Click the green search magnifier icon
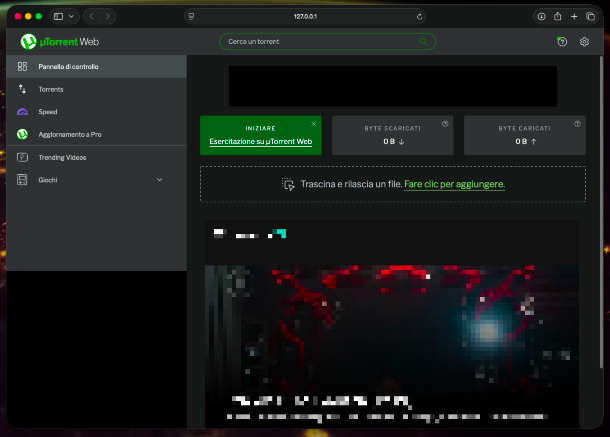Screen dimensions: 610x437 [423, 41]
